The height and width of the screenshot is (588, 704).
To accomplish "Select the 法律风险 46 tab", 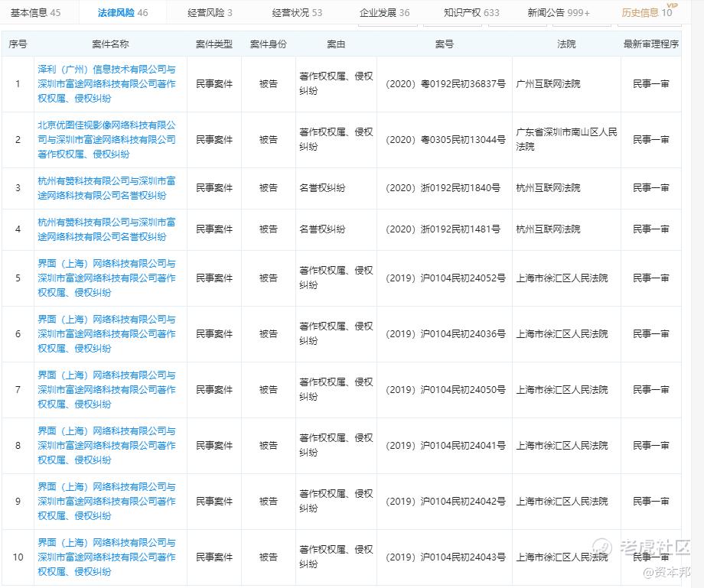I will (122, 12).
